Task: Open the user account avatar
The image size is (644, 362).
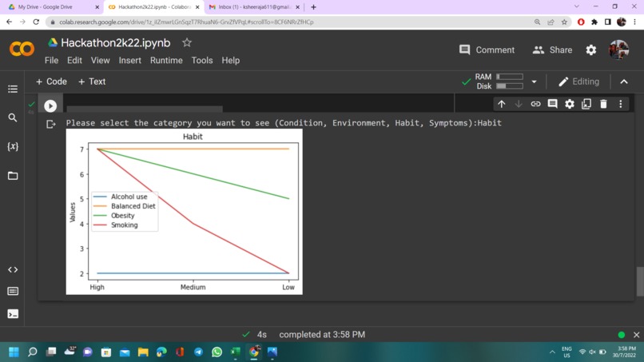Action: pos(618,50)
